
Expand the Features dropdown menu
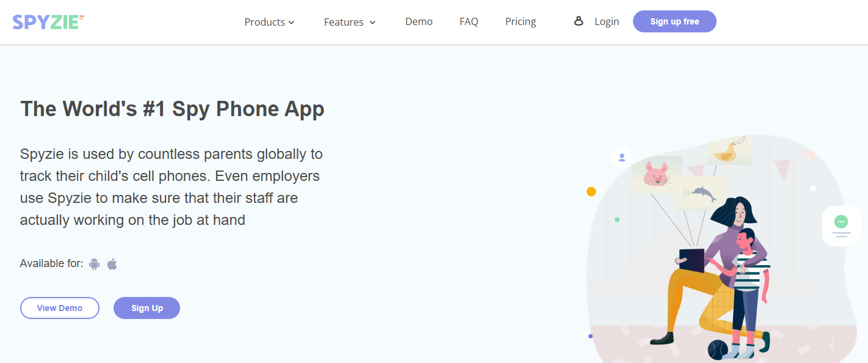(x=349, y=22)
